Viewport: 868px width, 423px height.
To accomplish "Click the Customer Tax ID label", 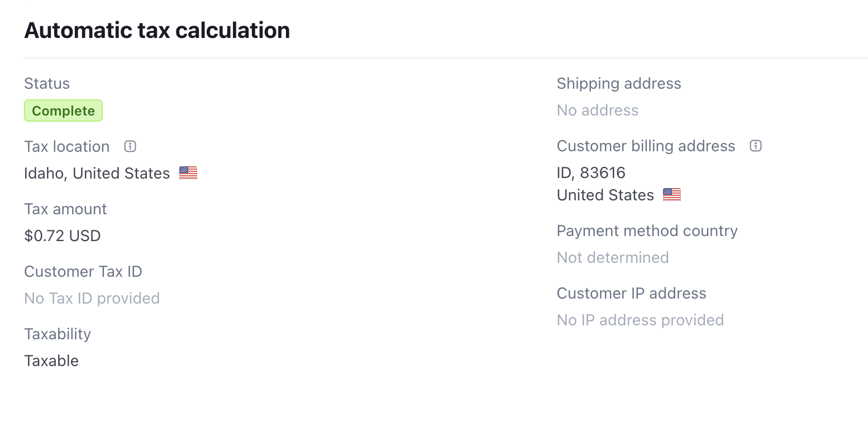I will (x=83, y=272).
